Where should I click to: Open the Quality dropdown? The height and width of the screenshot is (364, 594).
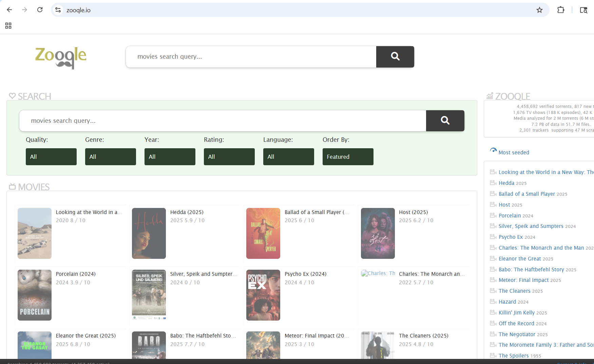pos(51,157)
